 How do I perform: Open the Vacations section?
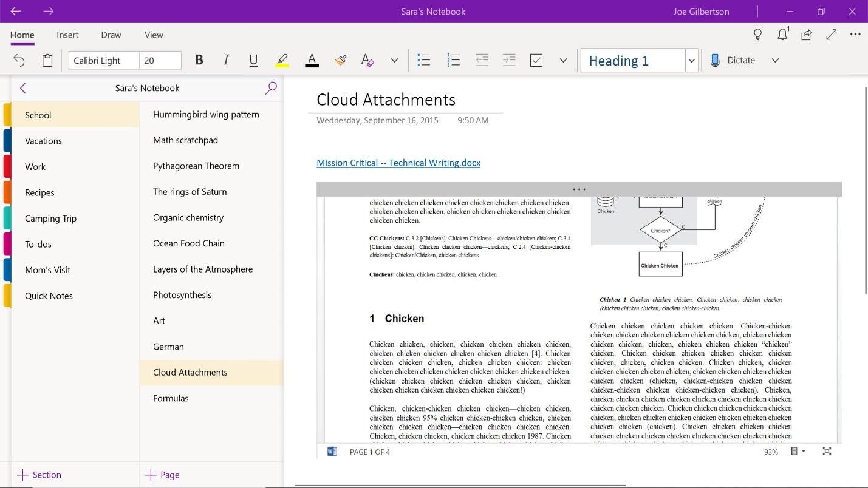(x=75, y=141)
